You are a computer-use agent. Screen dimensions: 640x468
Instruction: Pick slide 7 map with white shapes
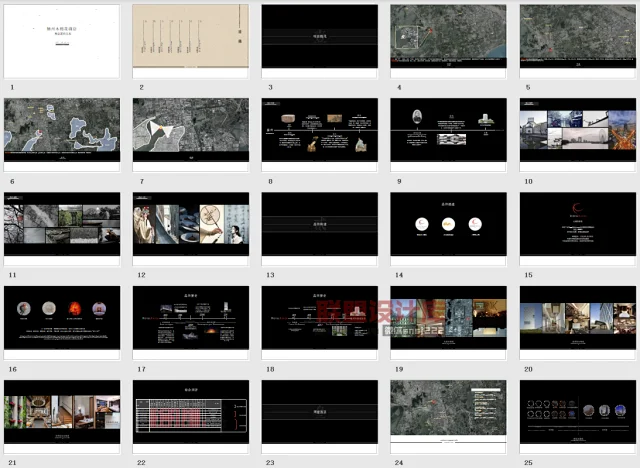(x=191, y=130)
